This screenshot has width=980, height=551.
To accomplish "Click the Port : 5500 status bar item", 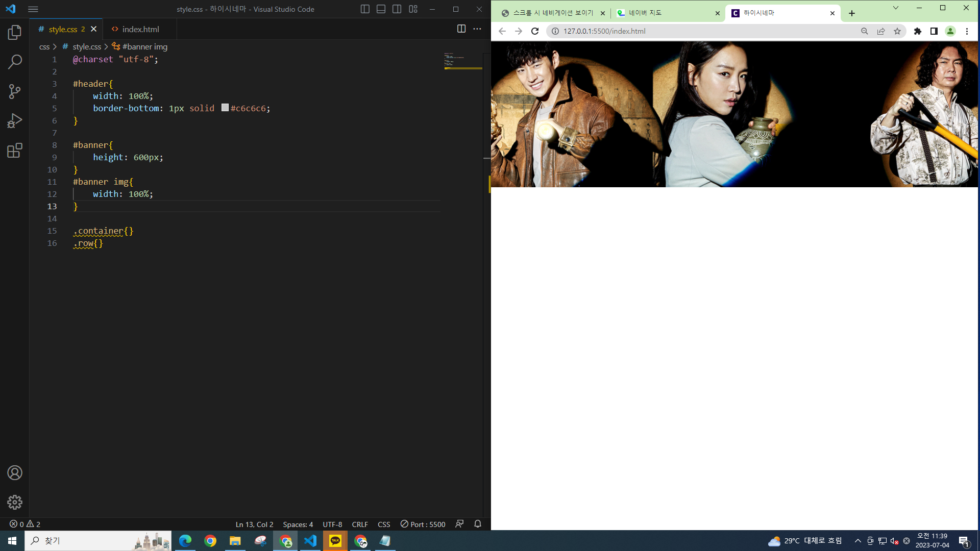I will [423, 524].
